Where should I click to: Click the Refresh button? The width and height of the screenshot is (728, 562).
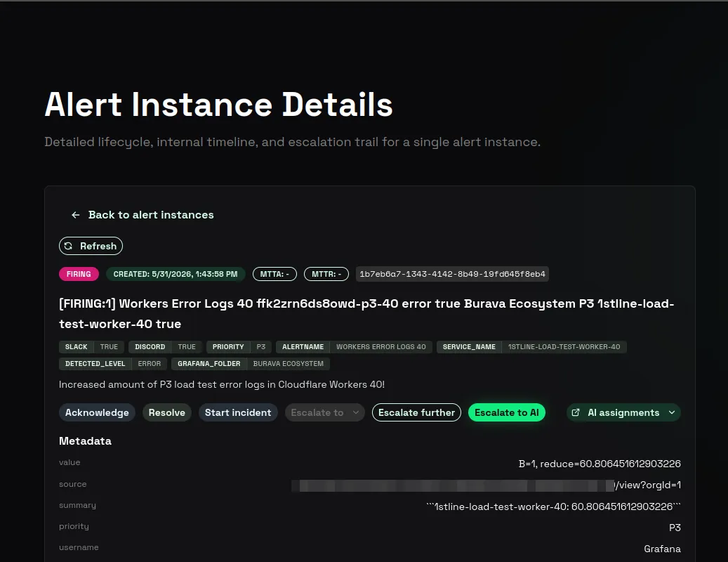coord(91,246)
